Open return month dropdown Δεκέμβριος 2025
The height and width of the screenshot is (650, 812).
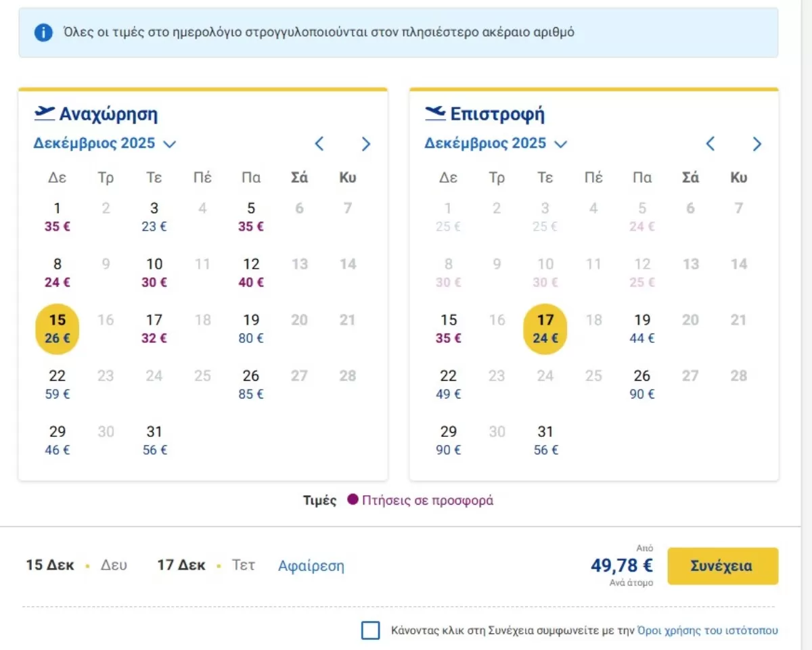coord(495,143)
